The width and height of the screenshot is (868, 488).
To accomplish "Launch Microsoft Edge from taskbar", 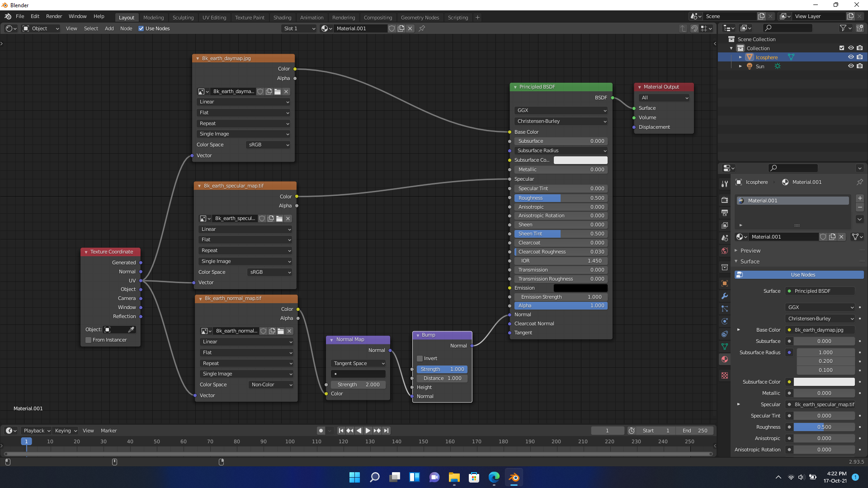I will tap(494, 477).
